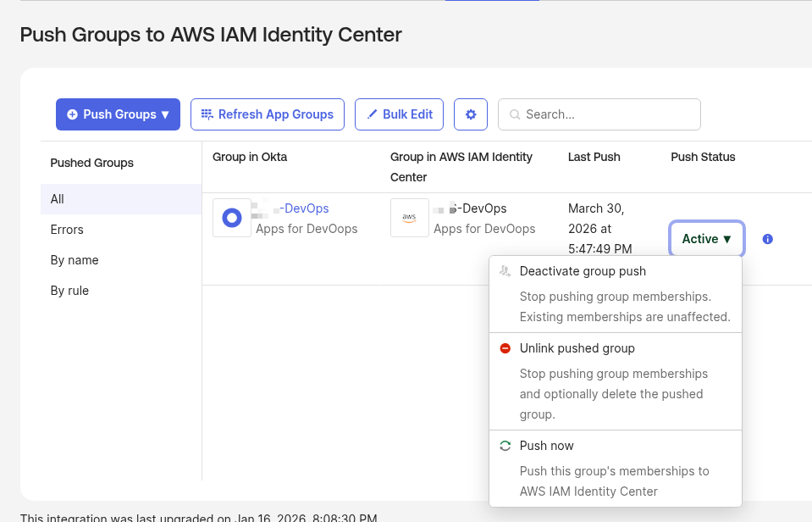Show pushed groups By name
This screenshot has width=812, height=522.
tap(75, 260)
